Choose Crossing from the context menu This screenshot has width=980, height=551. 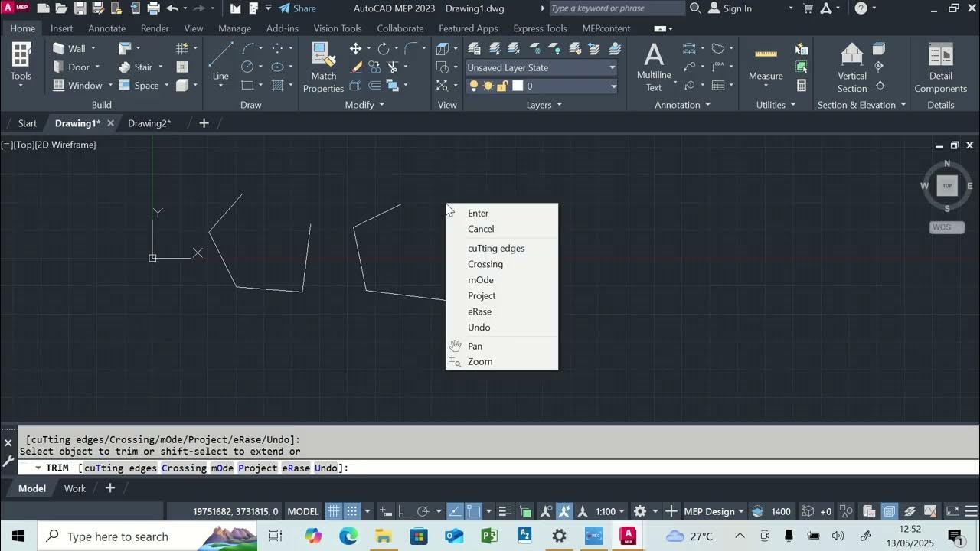tap(485, 263)
